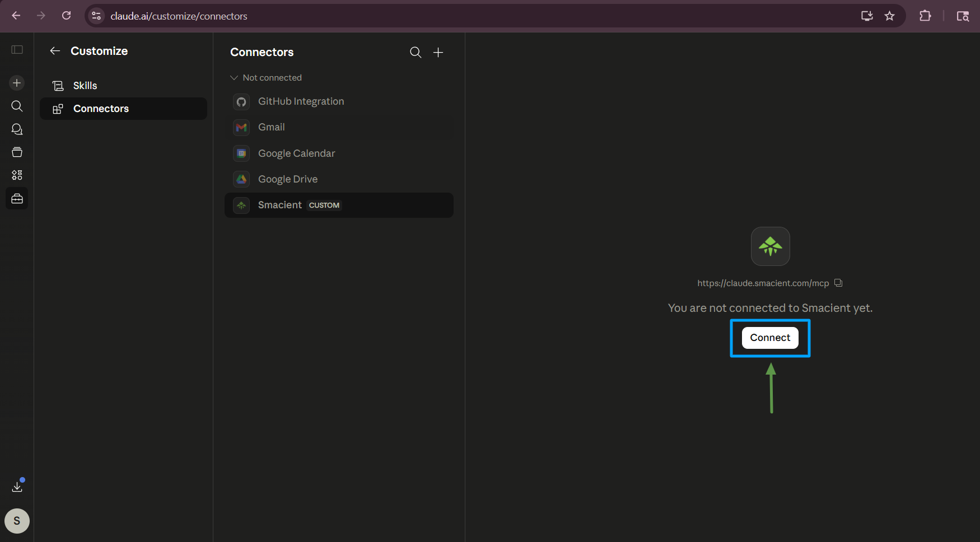Click the Connect button
The width and height of the screenshot is (980, 542).
coord(770,338)
